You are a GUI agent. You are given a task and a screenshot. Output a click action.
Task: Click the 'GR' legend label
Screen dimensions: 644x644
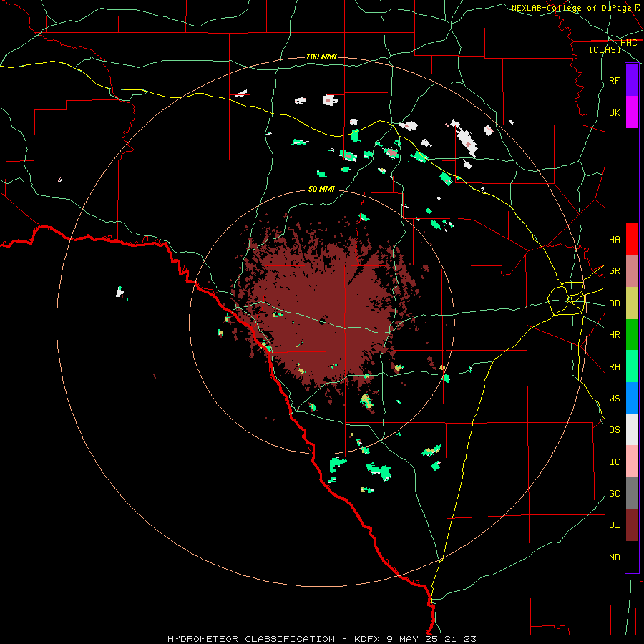pos(614,271)
